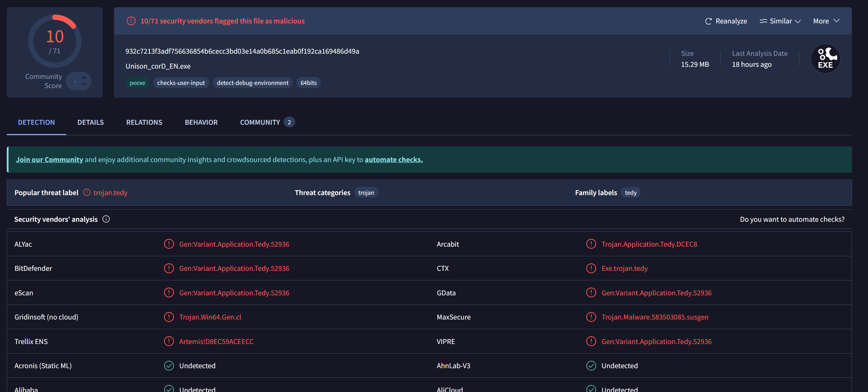Follow the automate checks link
Image resolution: width=868 pixels, height=392 pixels.
point(393,160)
